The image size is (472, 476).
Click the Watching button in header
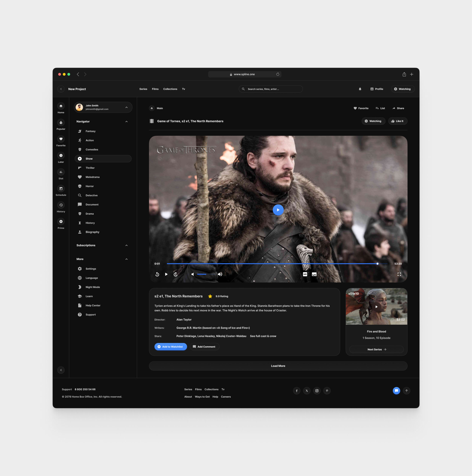tap(402, 89)
